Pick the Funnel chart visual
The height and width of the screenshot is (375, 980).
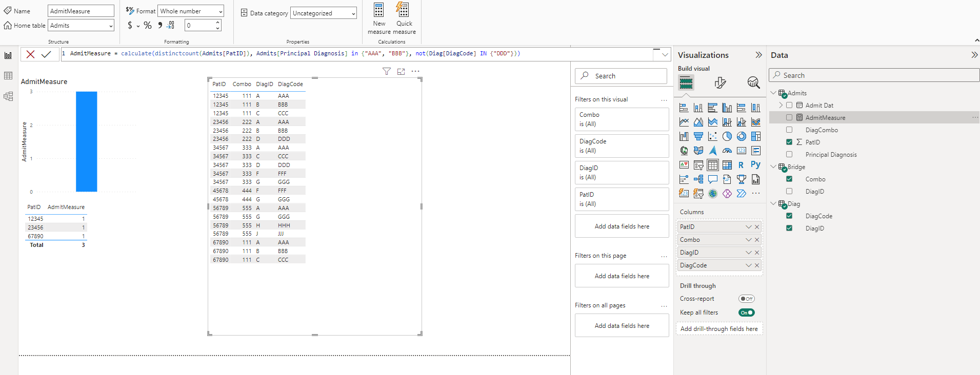[x=698, y=136]
